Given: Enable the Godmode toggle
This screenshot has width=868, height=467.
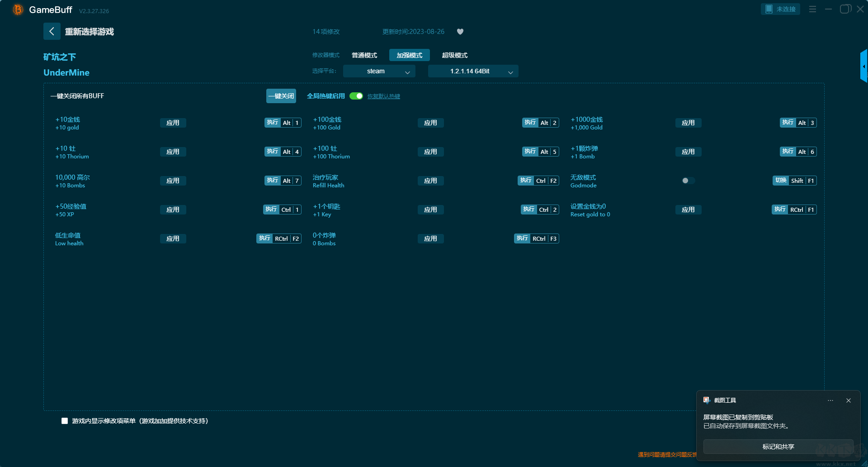Looking at the screenshot, I should pos(688,181).
